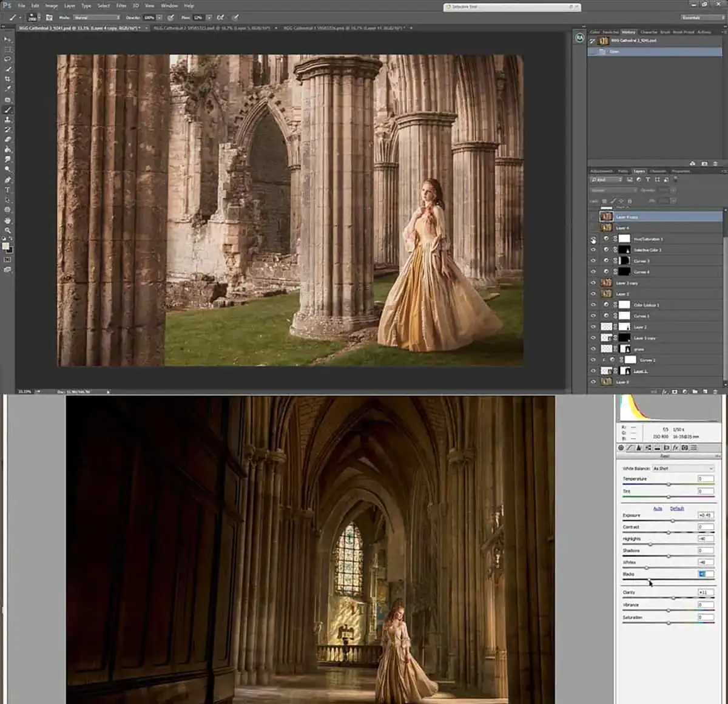Hide the Selective Color 1 layer
728x704 pixels.
coord(593,250)
